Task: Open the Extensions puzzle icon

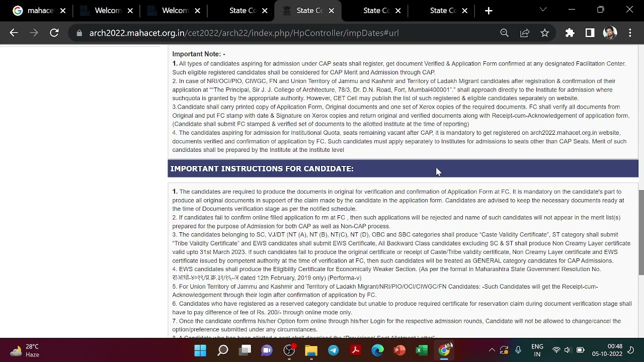Action: 570,33
